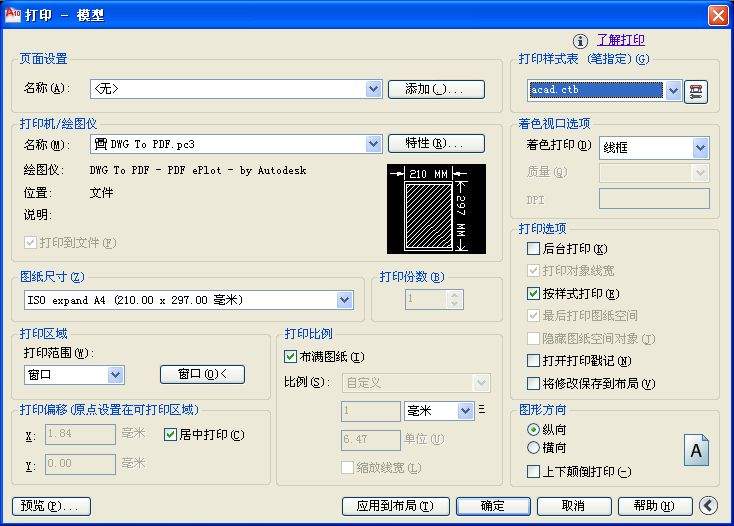Screen dimensions: 734x526
Task: Enable 上下颠倒打印 checkbox
Action: click(533, 471)
